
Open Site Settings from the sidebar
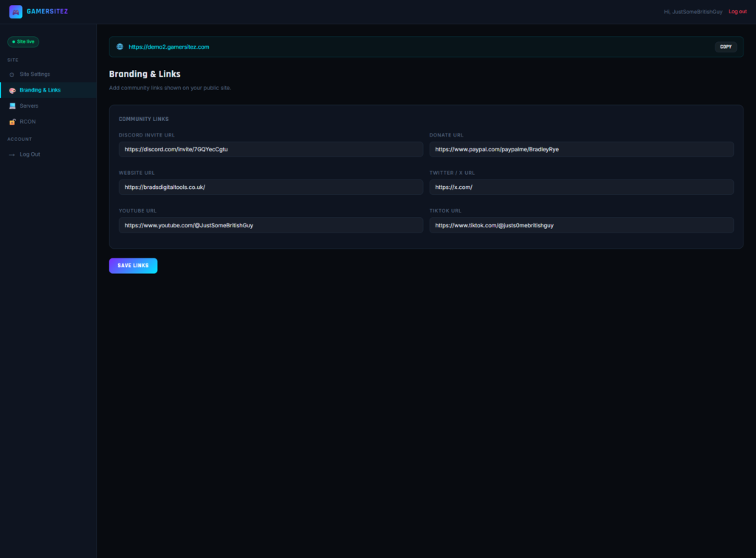(35, 75)
